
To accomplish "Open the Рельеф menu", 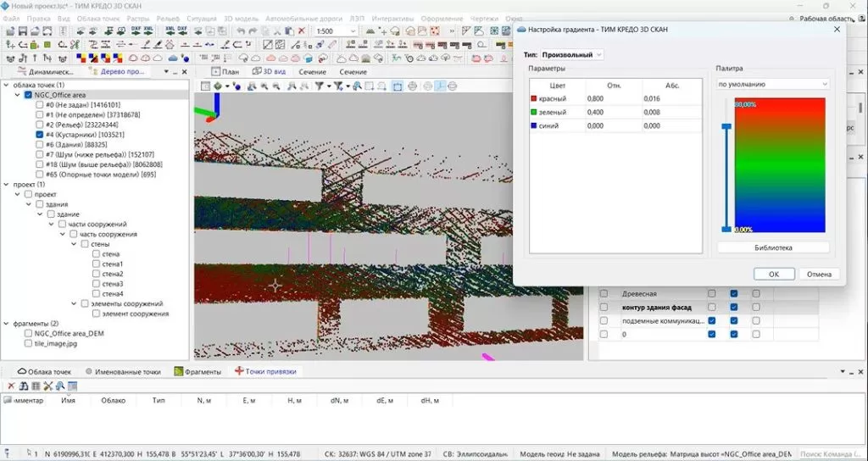I will (x=168, y=19).
